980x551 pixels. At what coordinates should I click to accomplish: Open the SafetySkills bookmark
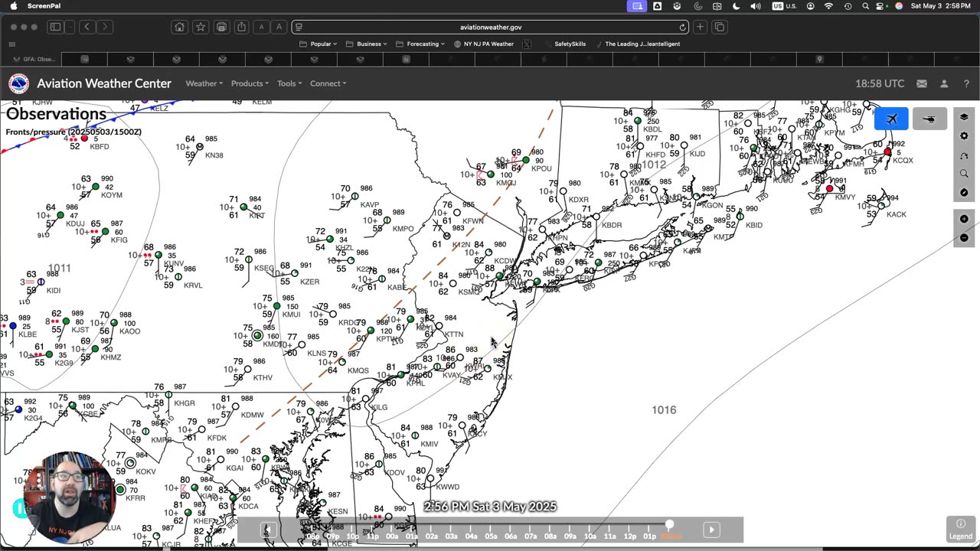tap(570, 44)
